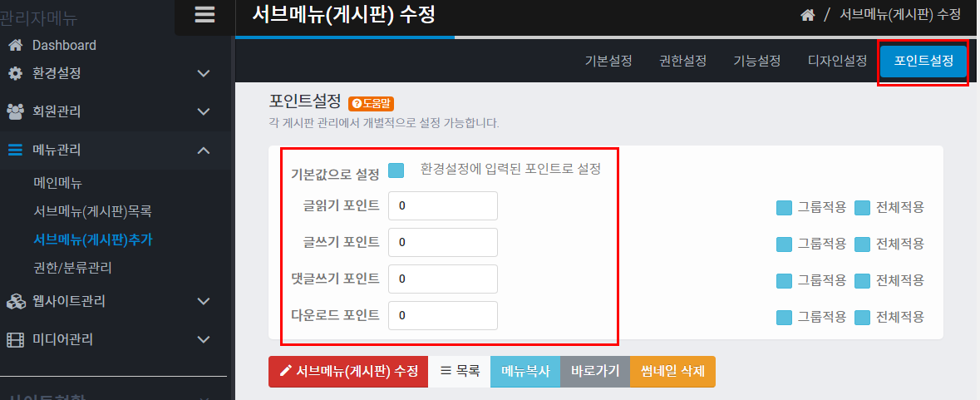Click the Dashboard home icon in sidebar
Image resolution: width=980 pixels, height=400 pixels.
15,45
